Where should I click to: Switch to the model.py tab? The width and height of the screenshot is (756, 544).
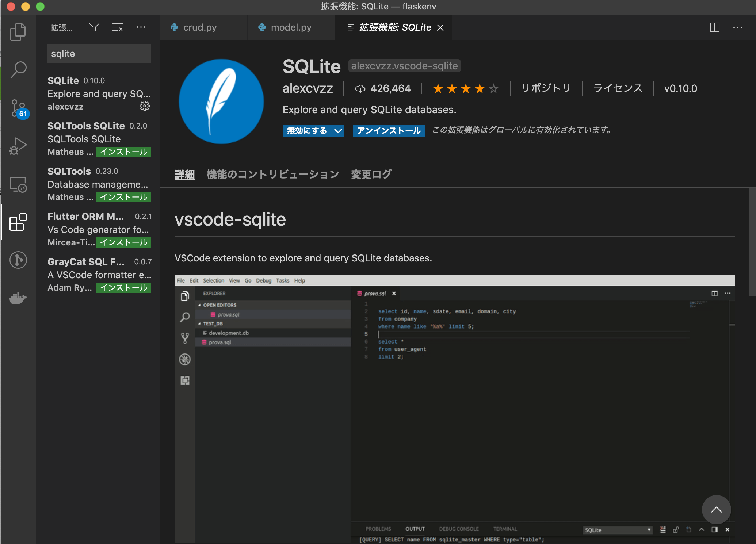[x=291, y=27]
